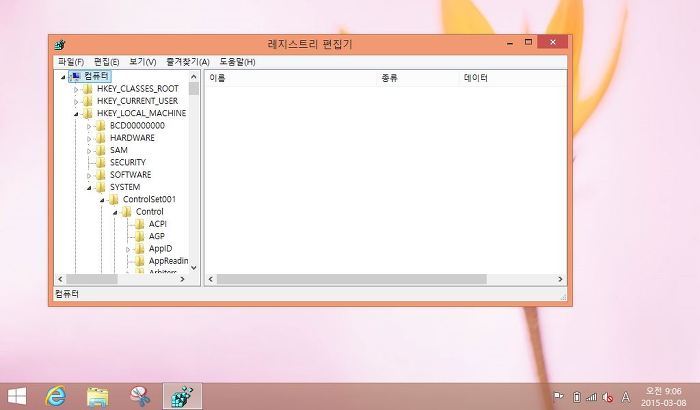The image size is (700, 410).
Task: Click the tree pane vertical scrollbar thumb
Action: [x=194, y=89]
